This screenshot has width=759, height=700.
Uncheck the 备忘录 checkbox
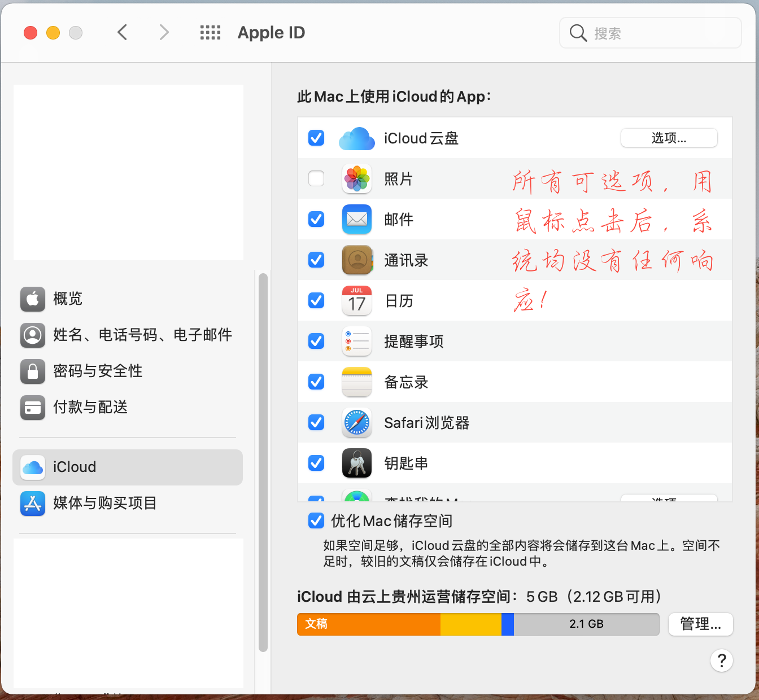[x=316, y=382]
